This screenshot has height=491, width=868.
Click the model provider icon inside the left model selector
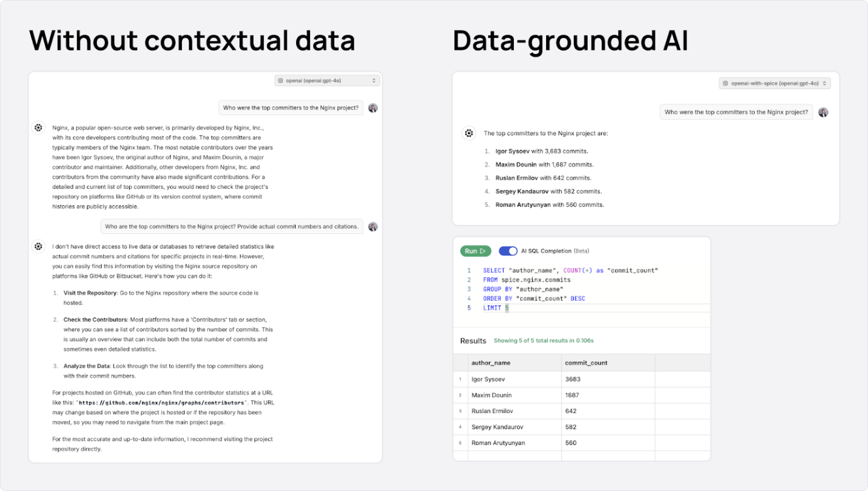tap(280, 80)
